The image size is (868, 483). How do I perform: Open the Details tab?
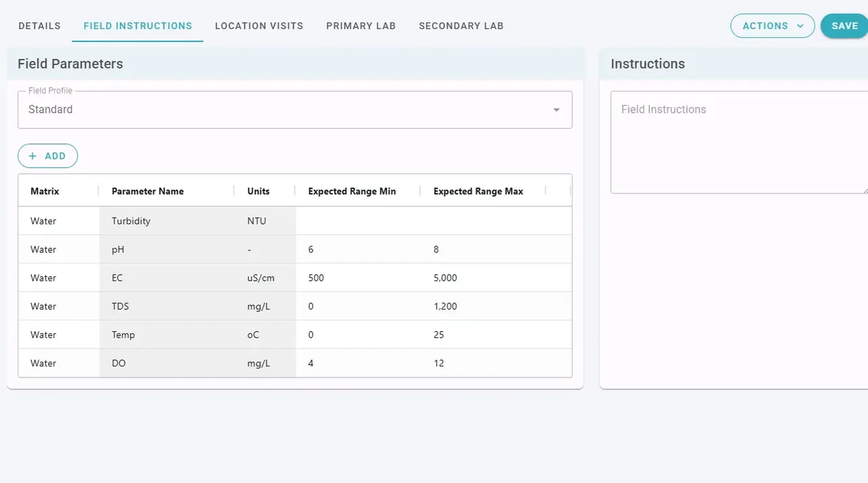point(39,26)
